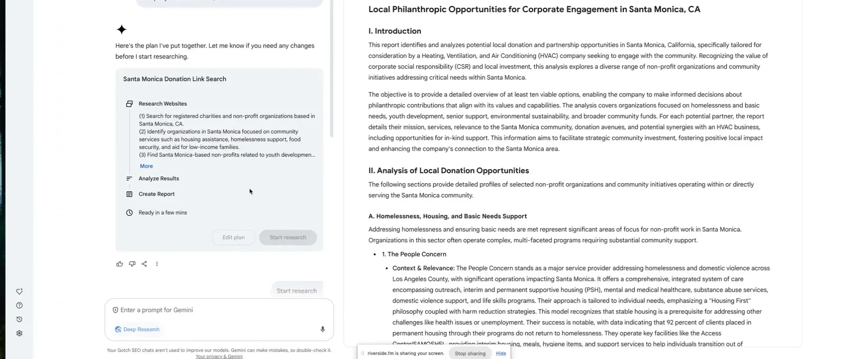
Task: Click the thumbs down feedback icon
Action: (132, 264)
